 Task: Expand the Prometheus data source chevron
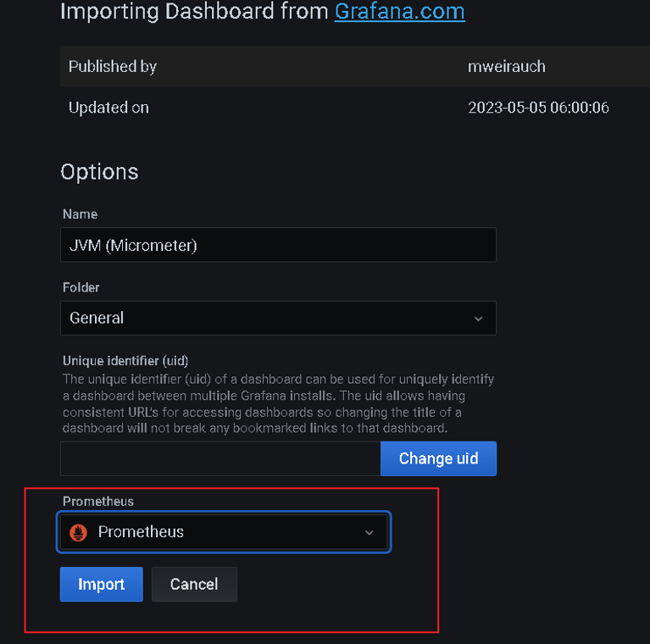[369, 532]
